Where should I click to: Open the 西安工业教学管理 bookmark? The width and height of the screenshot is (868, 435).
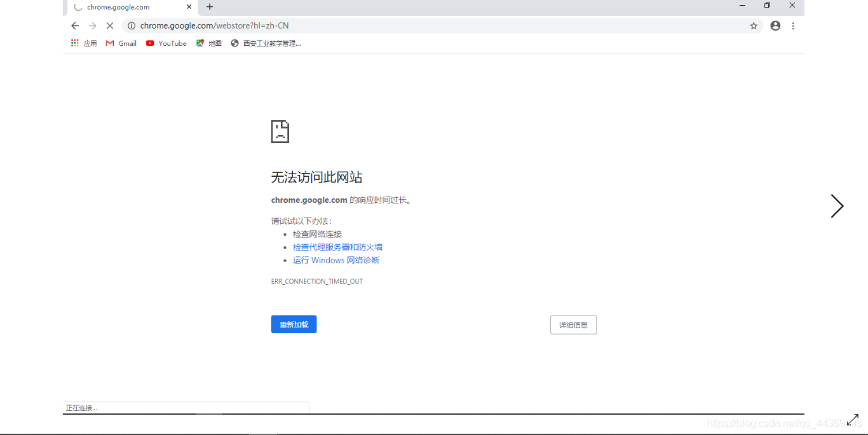(x=266, y=43)
